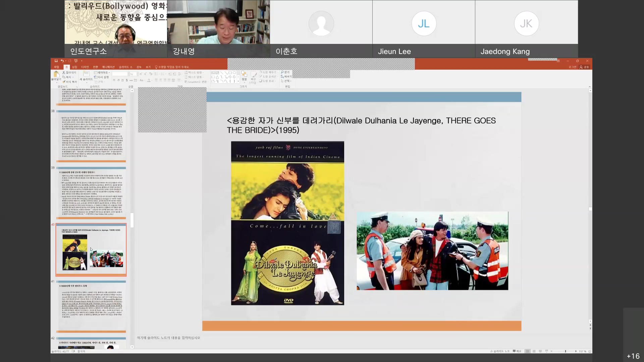The height and width of the screenshot is (362, 644).
Task: Click 찾기 (Find) in editing group
Action: click(285, 72)
